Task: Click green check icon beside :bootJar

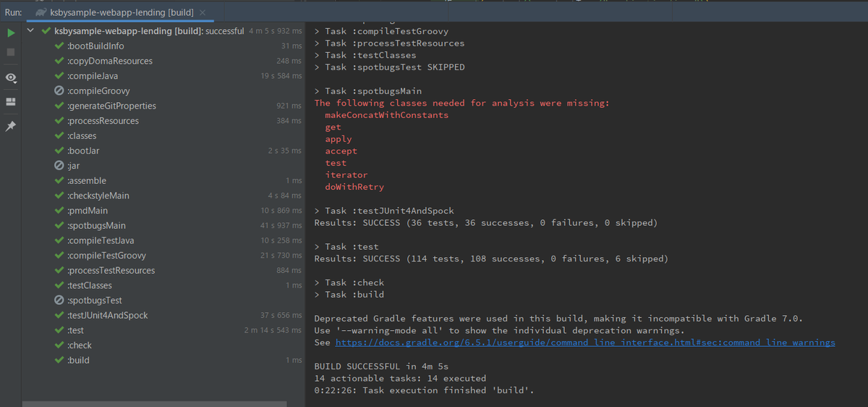Action: [60, 151]
